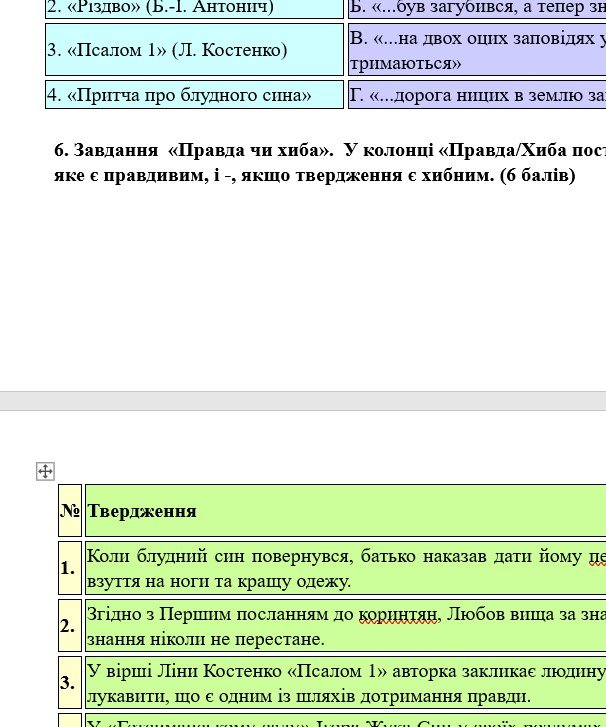Click the table move handle icon
Image resolution: width=606 pixels, height=727 pixels.
coord(45,471)
